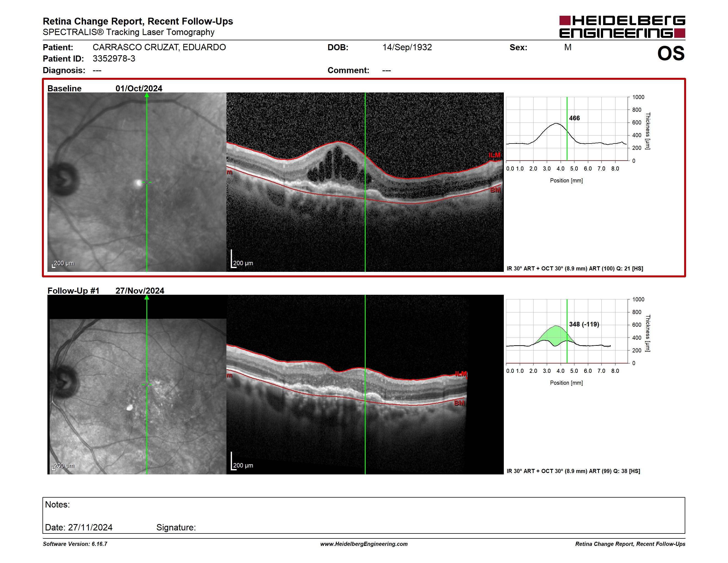This screenshot has width=728, height=563.
Task: Click the green arrowhead on Follow-Up fundus
Action: (x=147, y=297)
